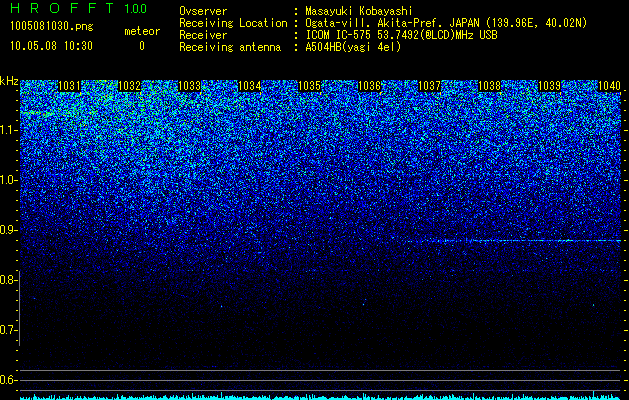Click the 1038 time marker
The height and width of the screenshot is (400, 629).
coord(489,86)
